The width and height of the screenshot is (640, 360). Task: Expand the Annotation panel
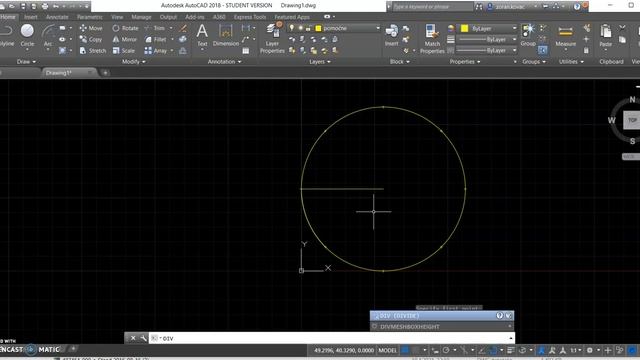point(224,62)
